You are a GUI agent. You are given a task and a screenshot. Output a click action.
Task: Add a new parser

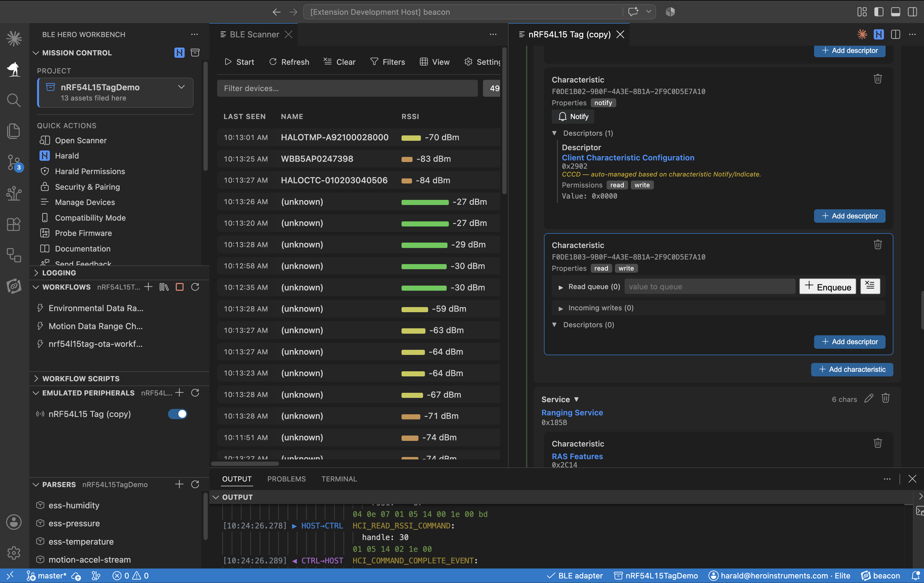coord(179,484)
